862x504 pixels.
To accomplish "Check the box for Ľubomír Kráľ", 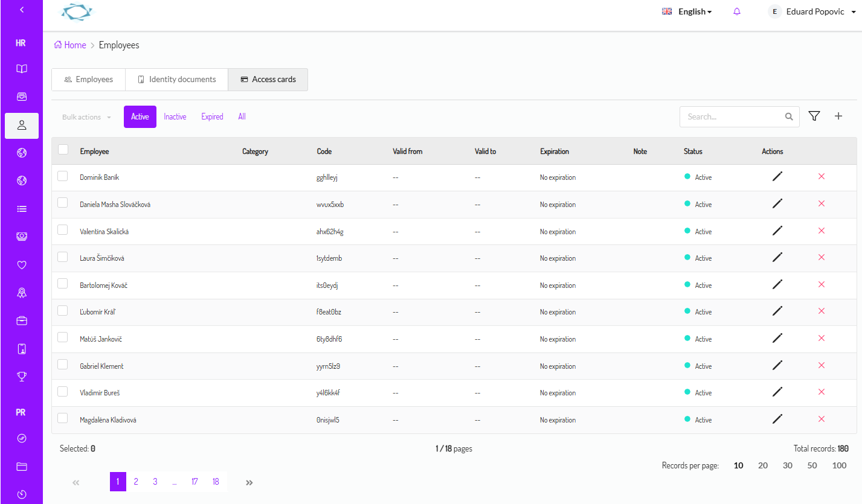I will [63, 310].
